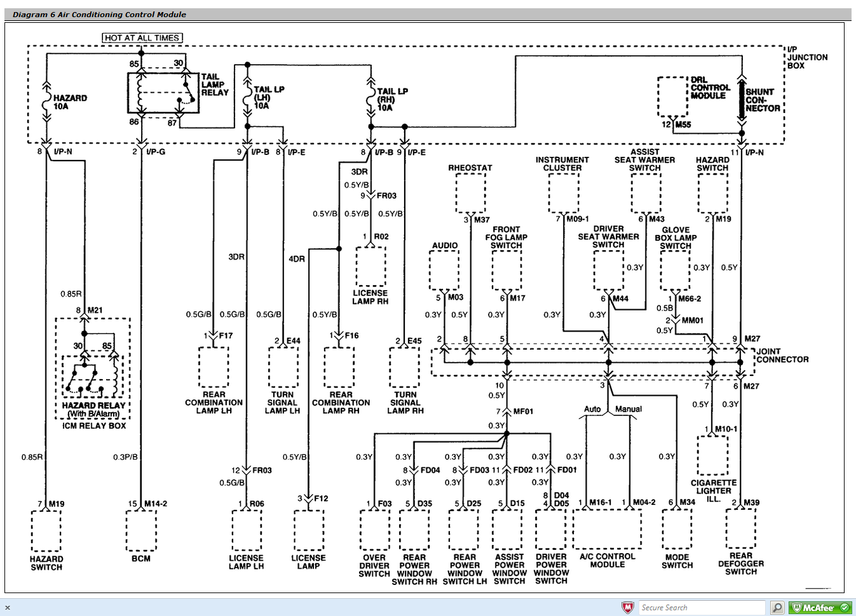The width and height of the screenshot is (856, 616).
Task: Click the 'HAZARD RELAY (With B/Alarm)' label
Action: tap(93, 410)
